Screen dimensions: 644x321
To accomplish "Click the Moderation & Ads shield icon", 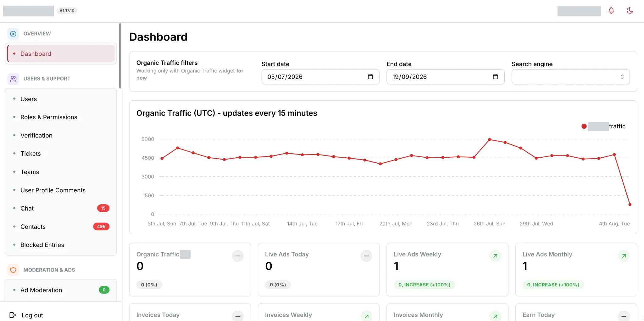I will [13, 270].
